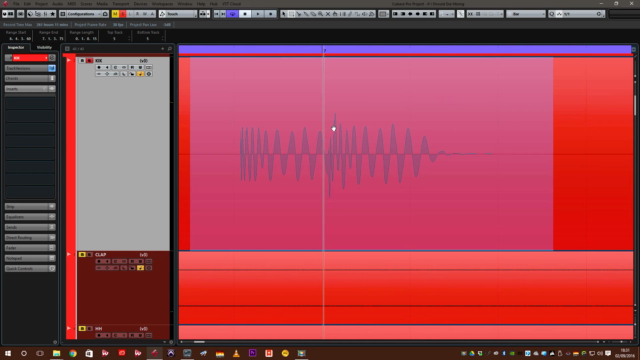Click highlighted musical timebase icon on KIK track
The image size is (640, 360).
tap(140, 74)
